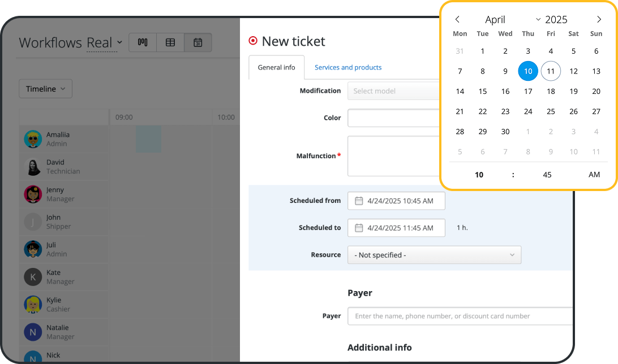Expand the Resource Not specified dropdown
The width and height of the screenshot is (618, 364).
434,255
